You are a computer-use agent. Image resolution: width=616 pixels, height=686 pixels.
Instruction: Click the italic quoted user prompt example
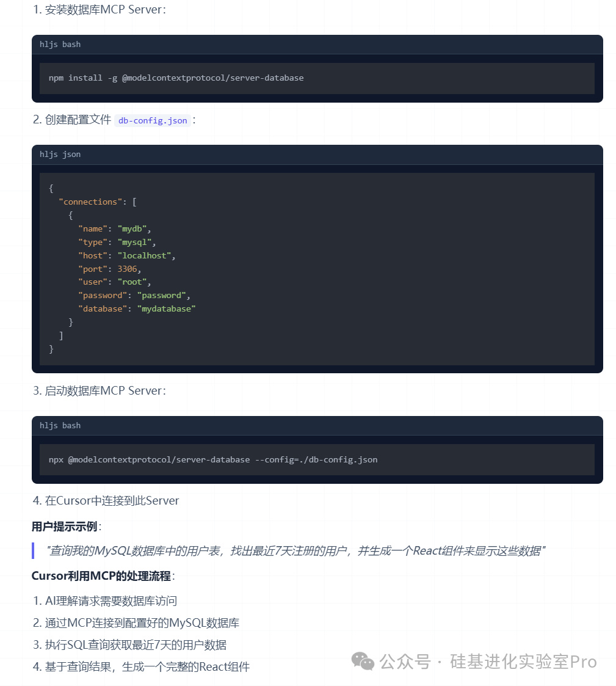[x=295, y=551]
